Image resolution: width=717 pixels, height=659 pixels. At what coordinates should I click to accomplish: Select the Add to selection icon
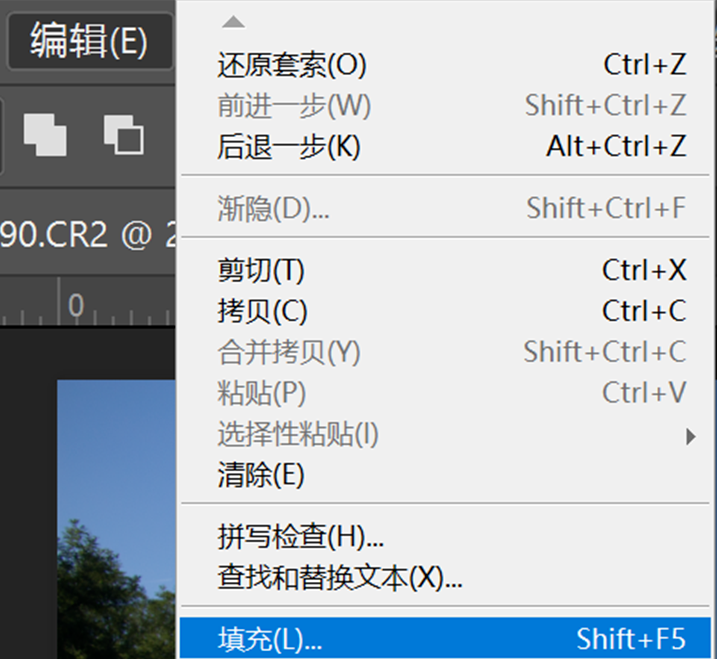(45, 133)
